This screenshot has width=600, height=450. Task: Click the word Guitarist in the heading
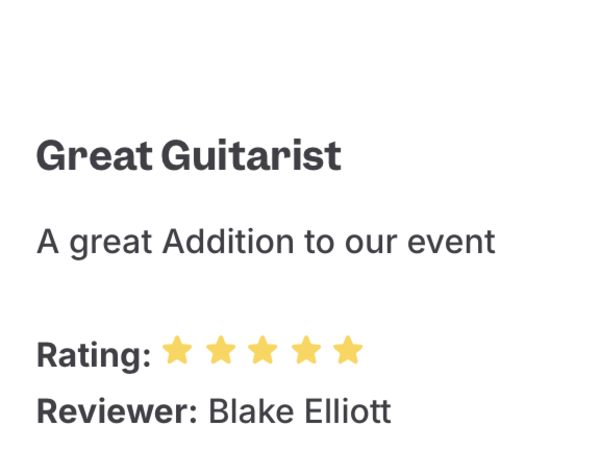click(x=251, y=155)
